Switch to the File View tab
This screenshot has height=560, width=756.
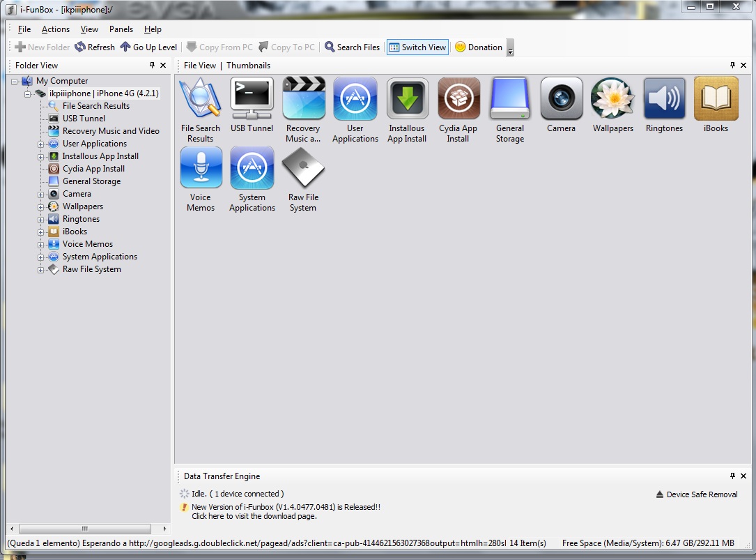(199, 65)
